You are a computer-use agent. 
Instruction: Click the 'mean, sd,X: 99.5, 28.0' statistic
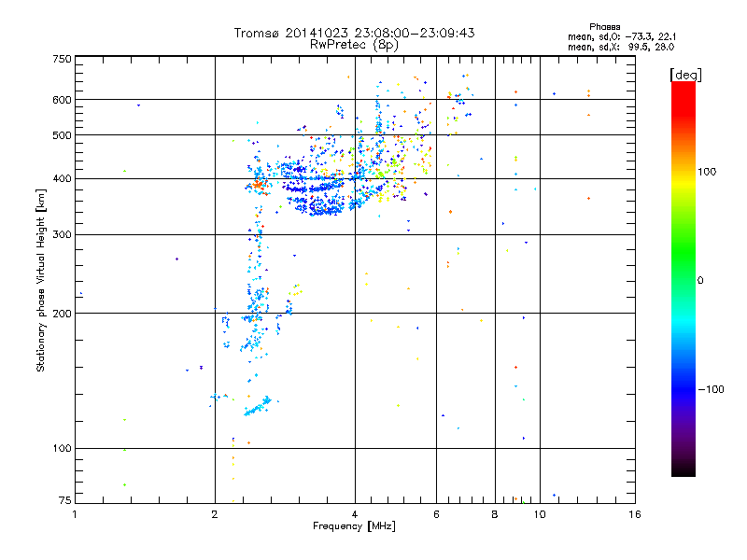621,47
